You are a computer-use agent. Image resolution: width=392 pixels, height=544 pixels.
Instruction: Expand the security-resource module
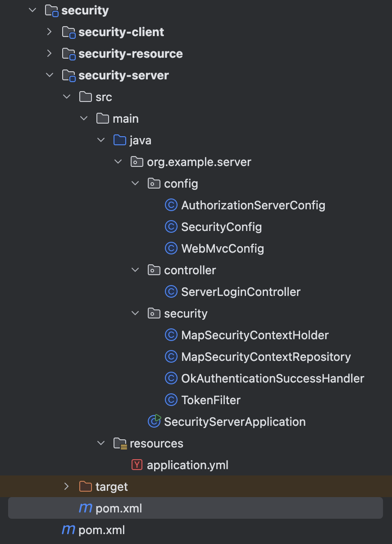click(50, 54)
